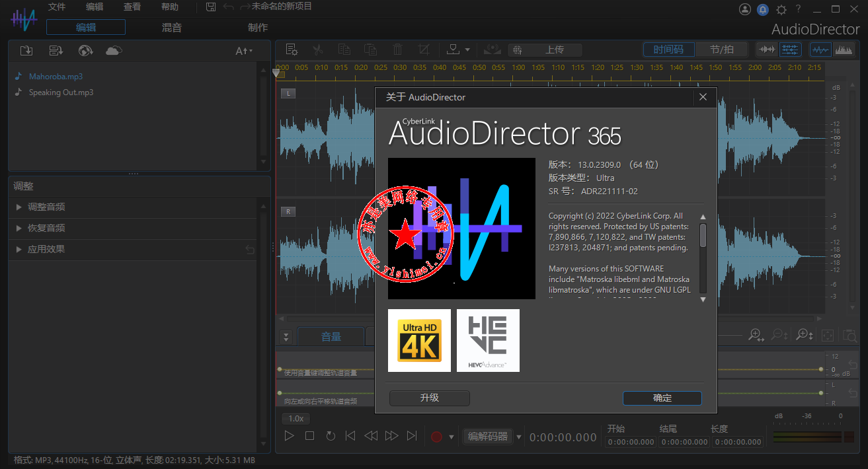Screen dimensions: 868x469
Task: Open preferences with the gear icon
Action: click(x=781, y=9)
